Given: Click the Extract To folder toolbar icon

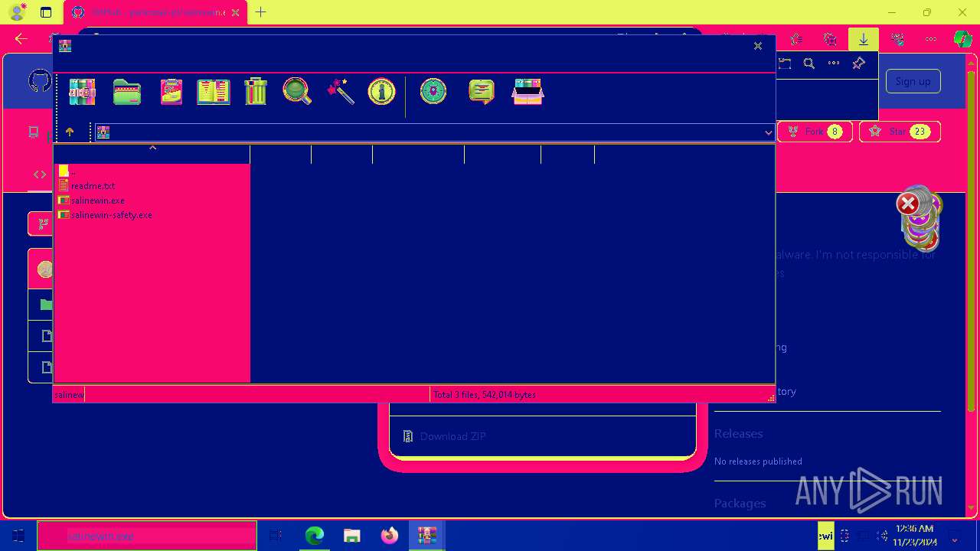Looking at the screenshot, I should (x=127, y=92).
